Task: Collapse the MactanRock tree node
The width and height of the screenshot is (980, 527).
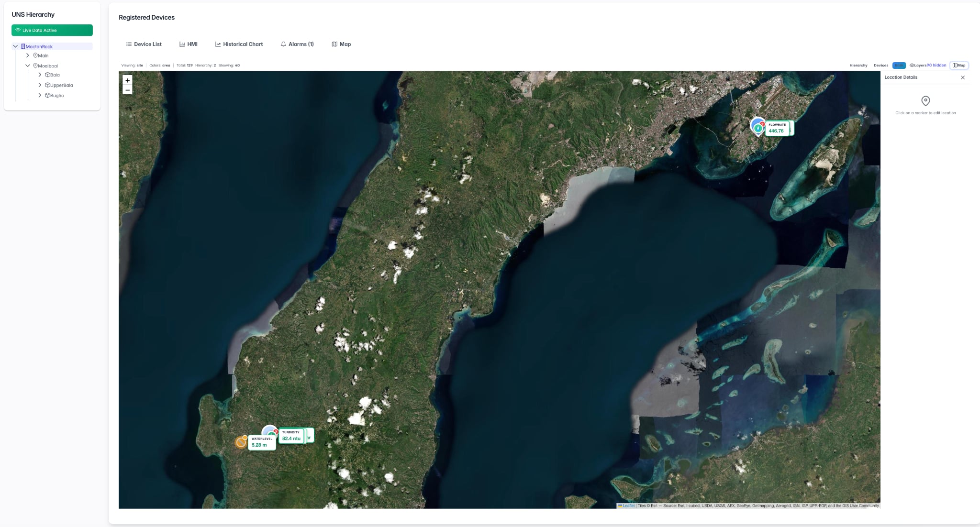Action: tap(15, 46)
